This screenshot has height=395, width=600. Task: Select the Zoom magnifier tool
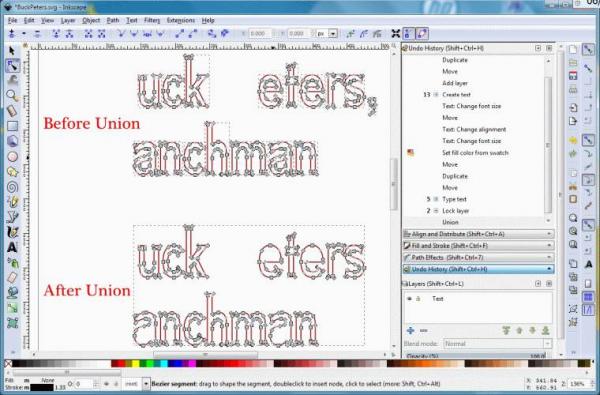(12, 95)
